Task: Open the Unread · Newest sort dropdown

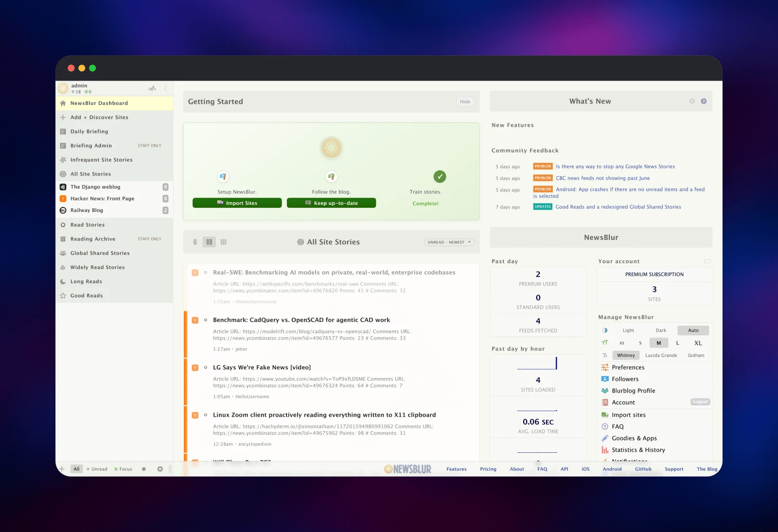Action: tap(449, 242)
